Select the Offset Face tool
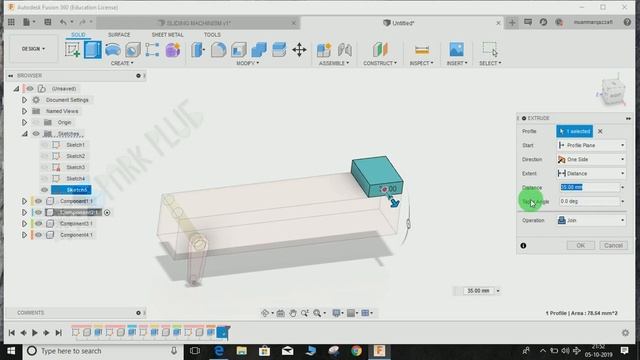The width and height of the screenshot is (640, 360). [279, 50]
